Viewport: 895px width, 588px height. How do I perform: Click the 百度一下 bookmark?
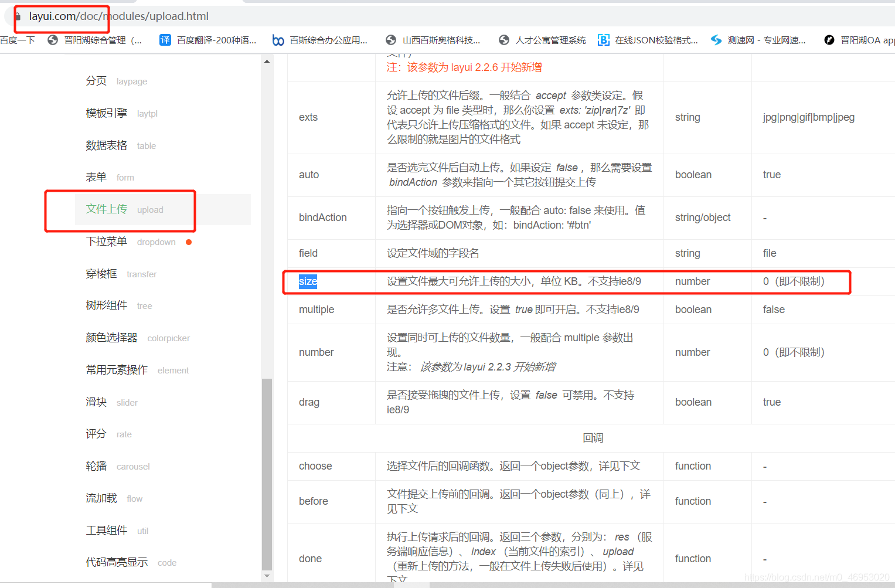(x=18, y=40)
